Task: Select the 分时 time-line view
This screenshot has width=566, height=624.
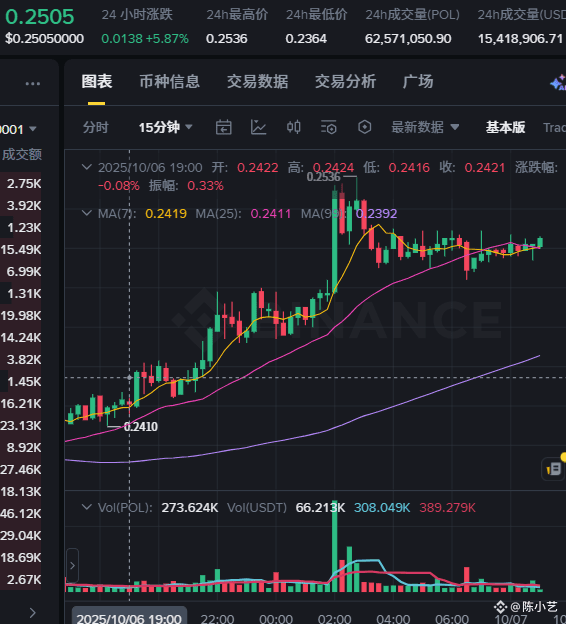Action: click(96, 127)
